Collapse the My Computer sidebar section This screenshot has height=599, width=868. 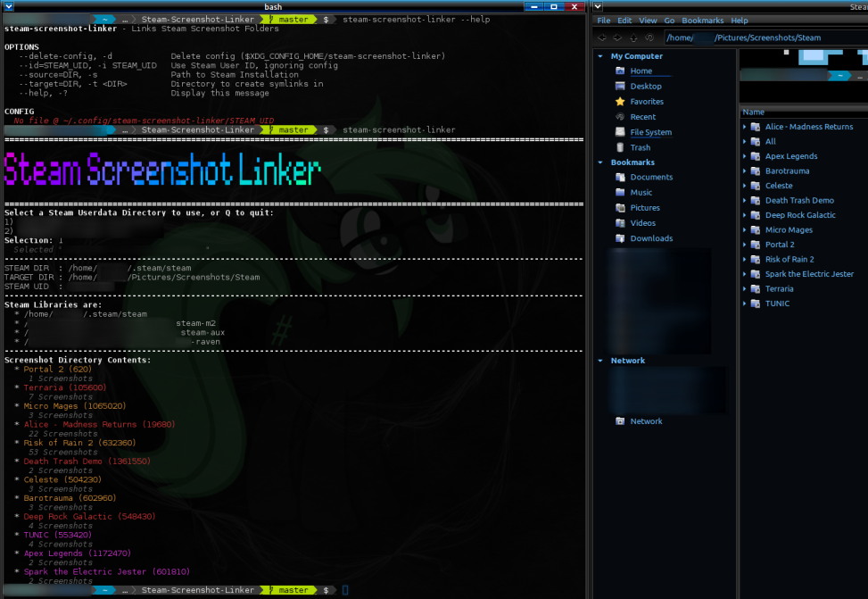(600, 56)
